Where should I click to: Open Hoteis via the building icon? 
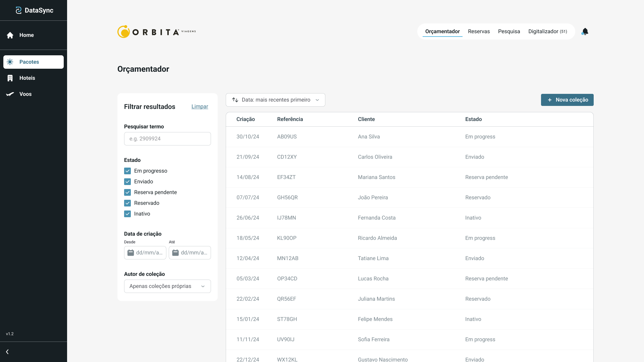(x=10, y=78)
